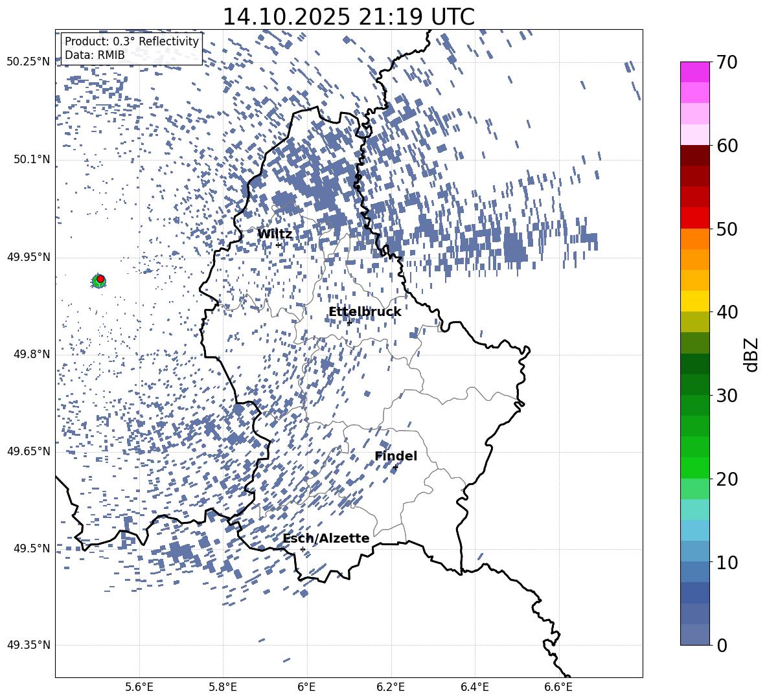767x700 pixels.
Task: Click the Esch/Alzette city label
Action: [x=326, y=539]
